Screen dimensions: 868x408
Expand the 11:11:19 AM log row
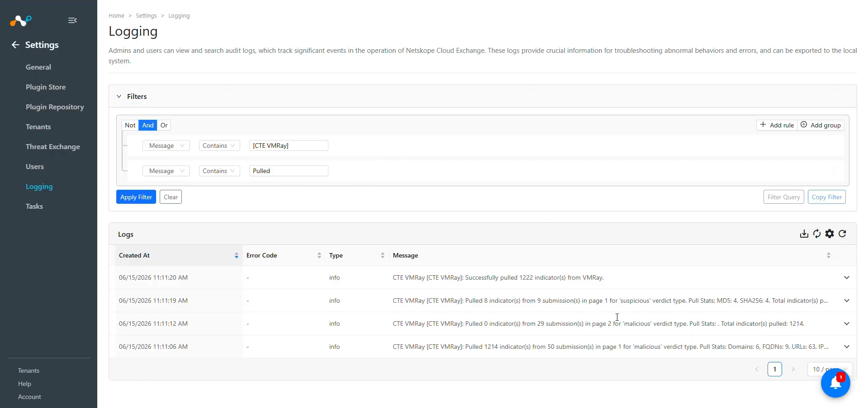pos(847,300)
